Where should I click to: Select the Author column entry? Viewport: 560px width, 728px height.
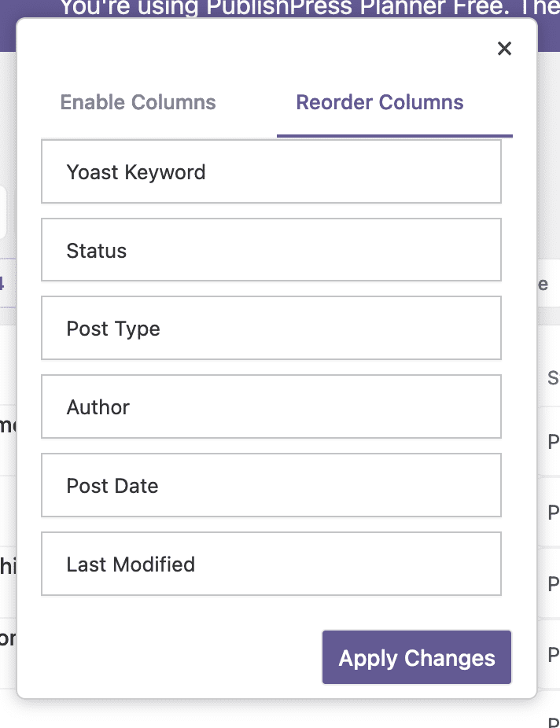(271, 406)
